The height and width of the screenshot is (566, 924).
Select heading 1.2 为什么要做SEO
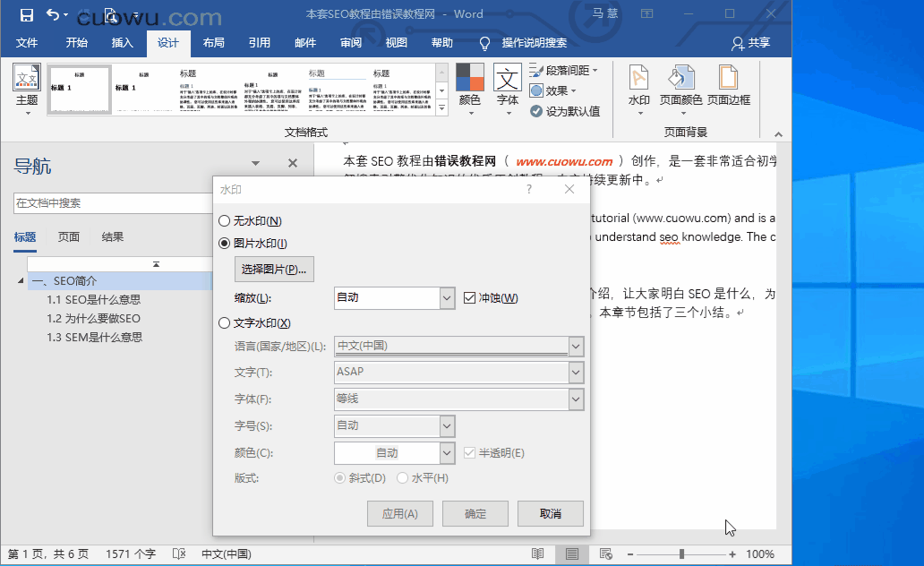(x=94, y=319)
